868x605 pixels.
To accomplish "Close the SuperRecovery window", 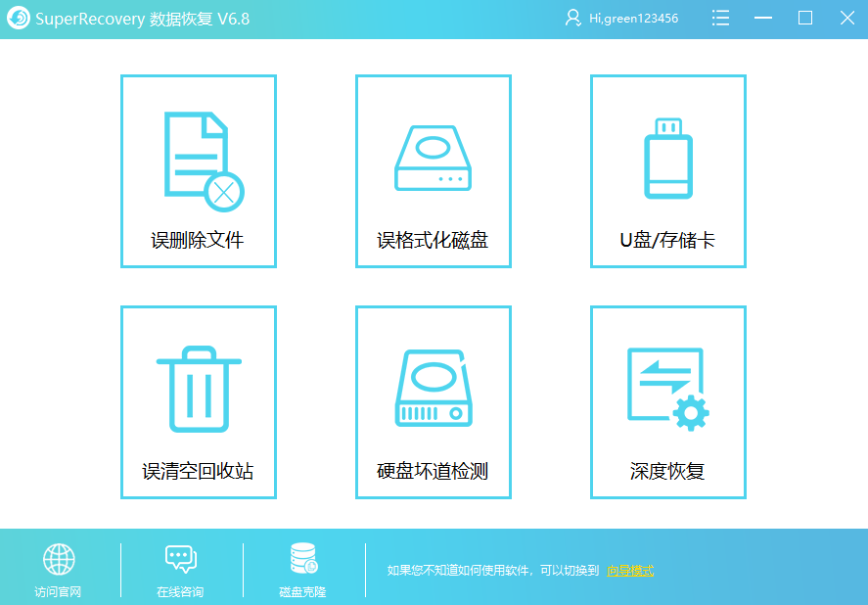I will [x=847, y=18].
